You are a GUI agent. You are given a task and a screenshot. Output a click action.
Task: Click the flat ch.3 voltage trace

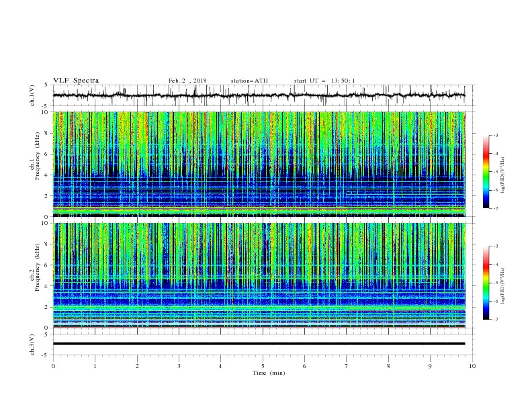coord(259,344)
